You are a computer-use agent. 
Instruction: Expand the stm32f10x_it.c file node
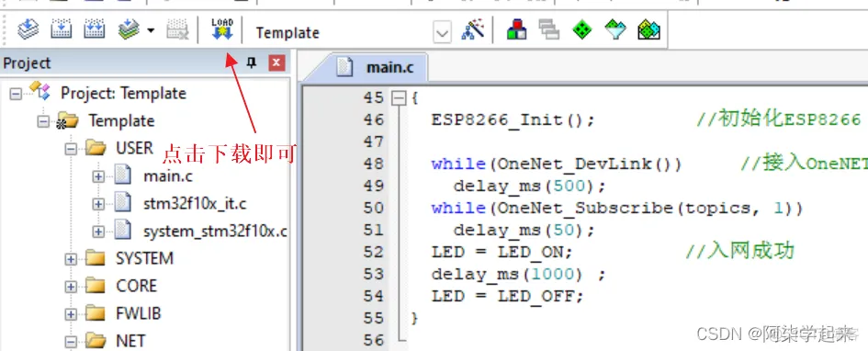[x=98, y=204]
